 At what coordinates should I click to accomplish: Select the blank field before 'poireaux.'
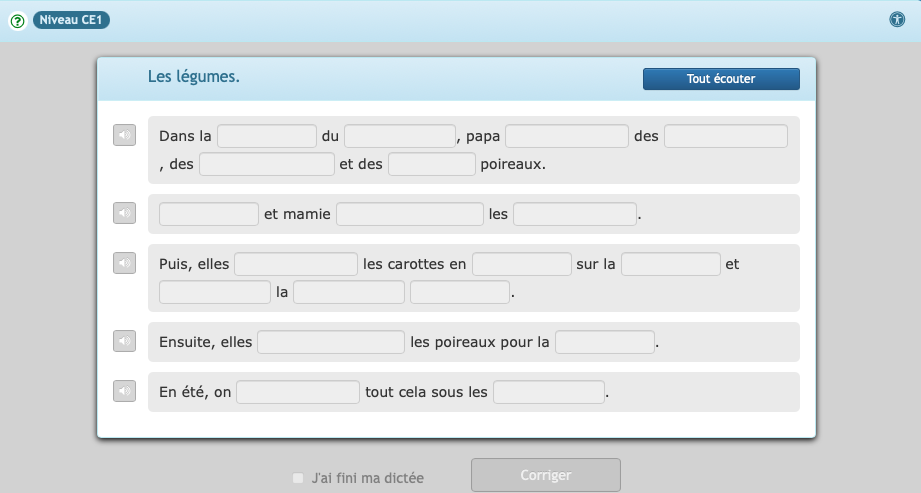click(431, 164)
